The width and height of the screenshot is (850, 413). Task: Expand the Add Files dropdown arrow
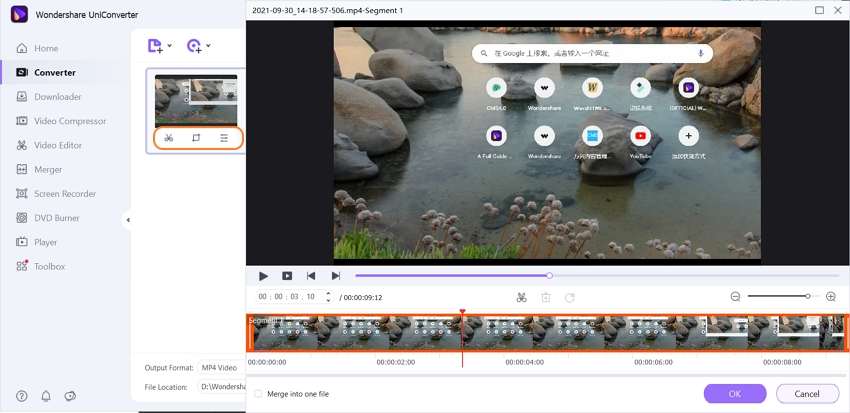pyautogui.click(x=170, y=46)
